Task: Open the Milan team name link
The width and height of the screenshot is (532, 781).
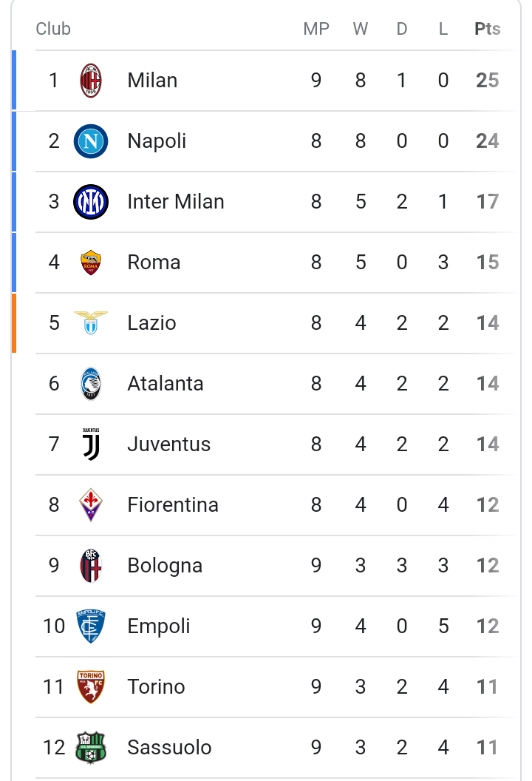Action: [152, 80]
